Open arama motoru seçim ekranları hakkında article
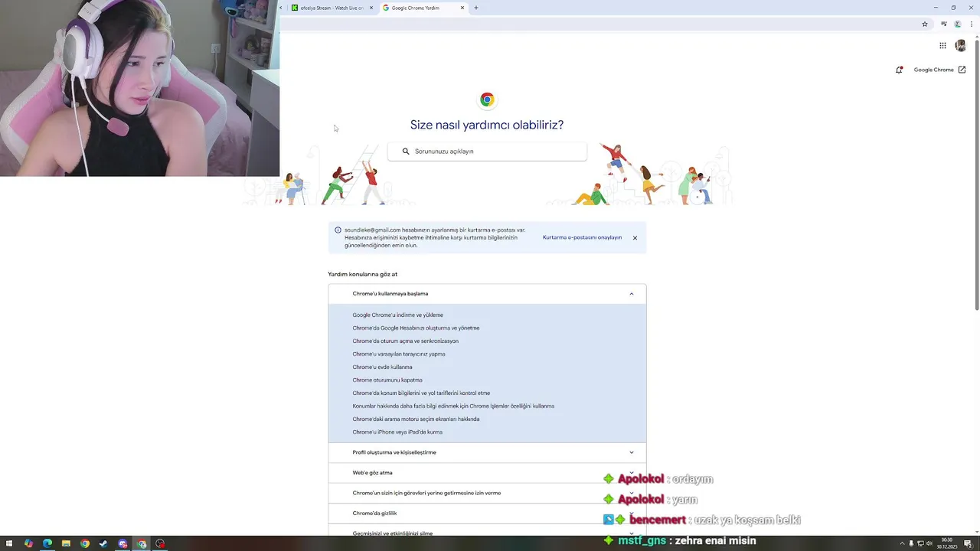 (416, 419)
